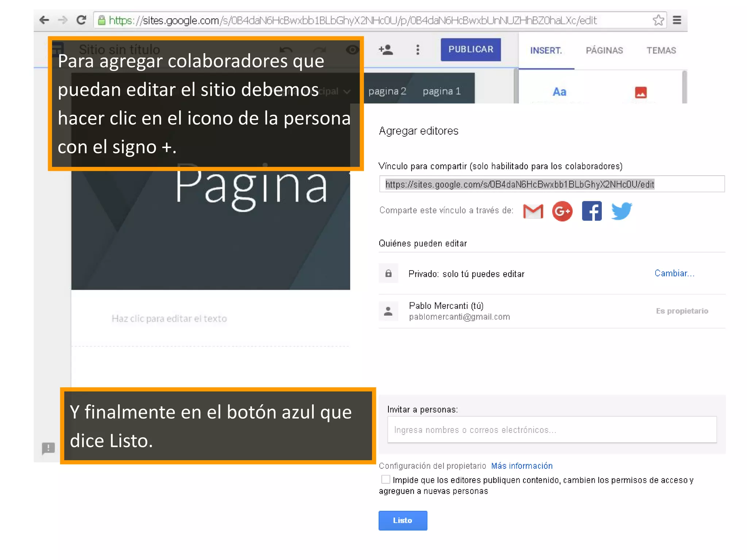Open the browser hamburger menu
Screen dimensions: 747x560
click(x=677, y=20)
